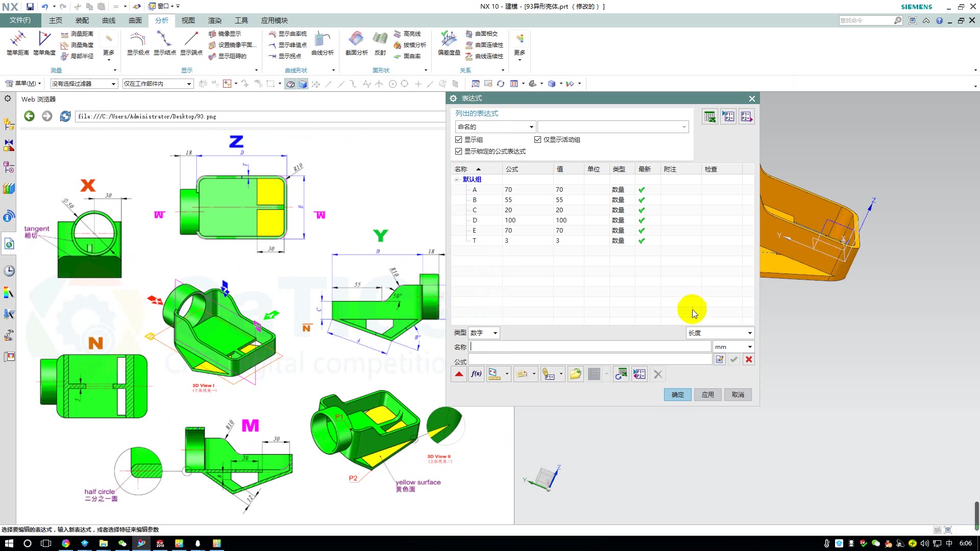The image size is (980, 551).
Task: Click the Deviation Gauge (偏差度量) icon
Action: (x=449, y=42)
